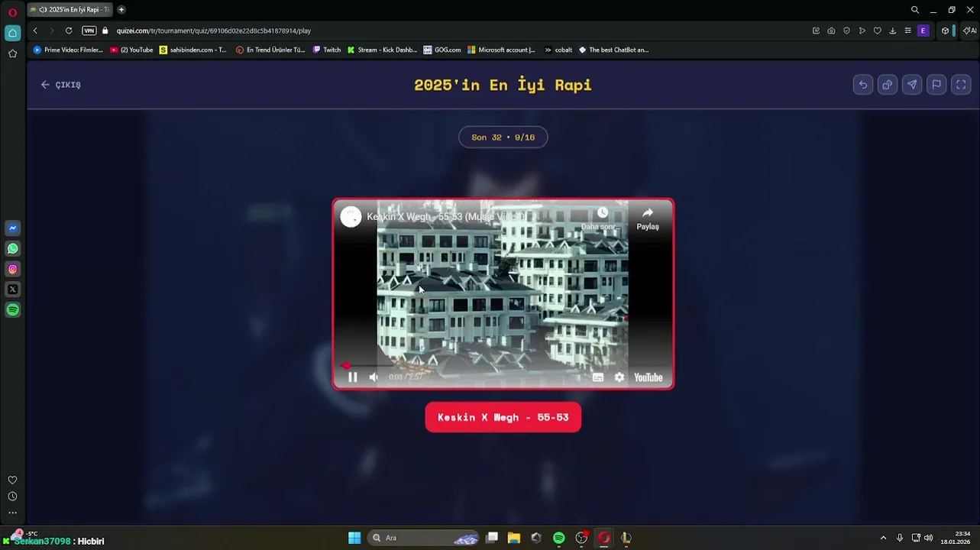This screenshot has height=550, width=980.
Task: Open the Opera player arrow icon
Action: pos(862,31)
